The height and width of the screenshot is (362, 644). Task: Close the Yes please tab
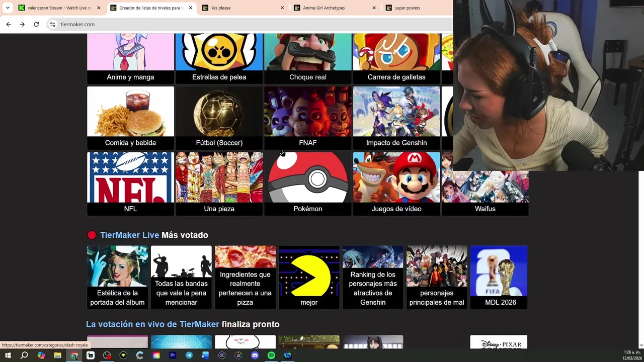tap(282, 8)
